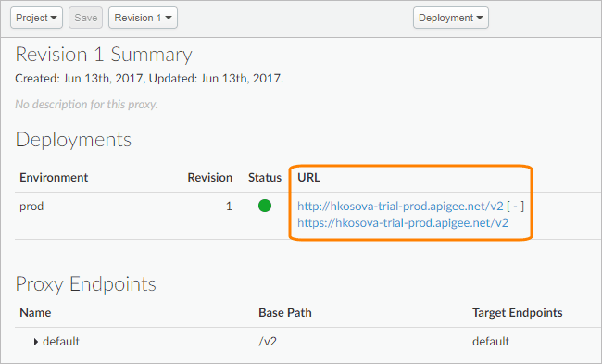Click the 'default' target endpoint value

(x=491, y=342)
